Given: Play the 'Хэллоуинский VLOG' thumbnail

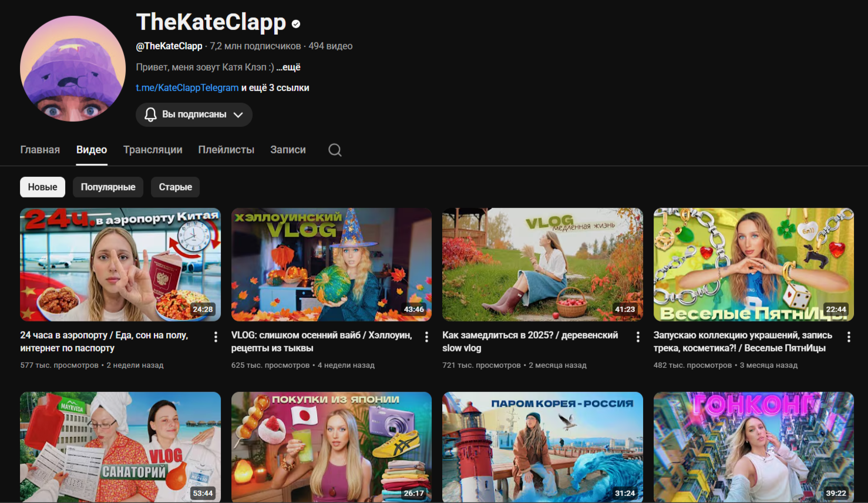Looking at the screenshot, I should coord(331,264).
